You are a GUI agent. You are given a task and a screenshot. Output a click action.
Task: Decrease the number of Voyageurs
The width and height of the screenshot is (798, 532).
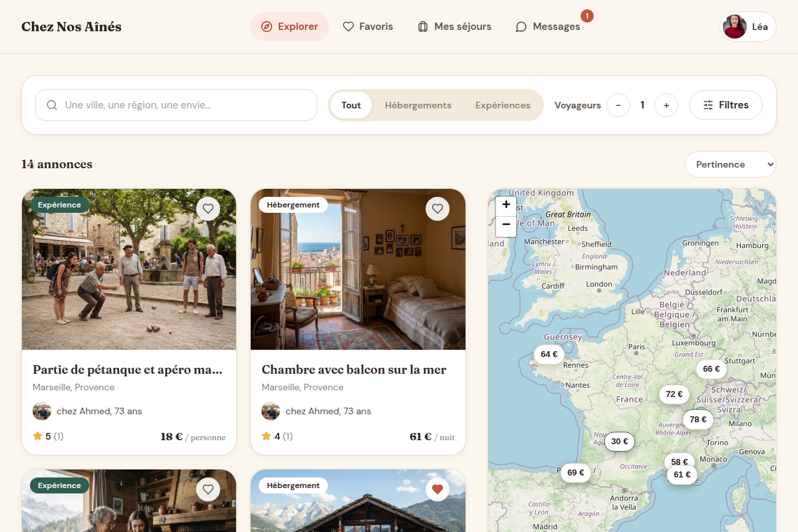[x=618, y=105]
